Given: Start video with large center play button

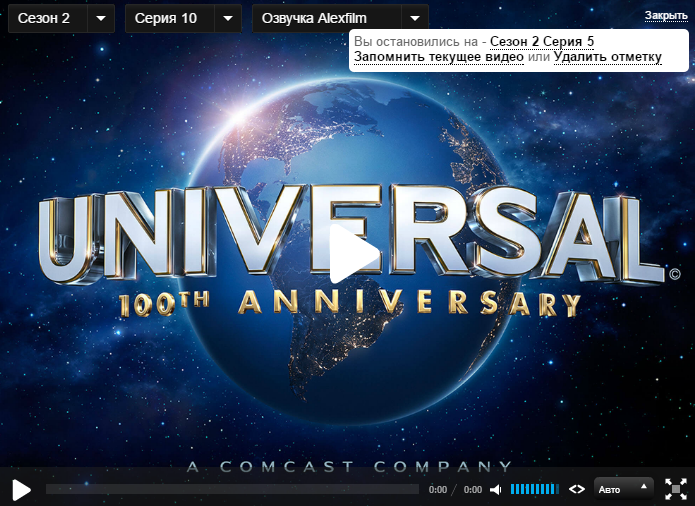Looking at the screenshot, I should [x=354, y=253].
